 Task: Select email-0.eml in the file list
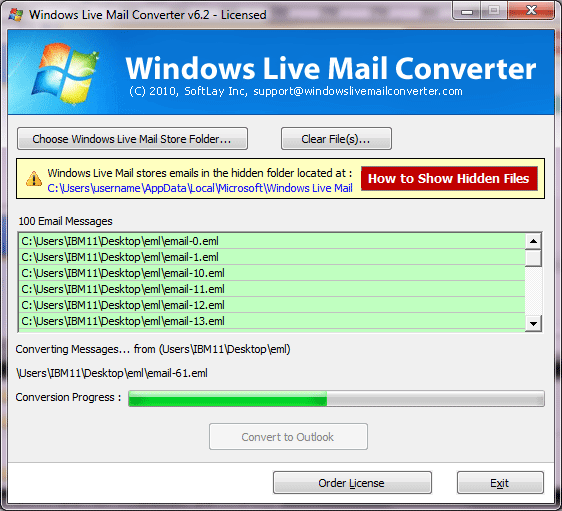point(272,241)
